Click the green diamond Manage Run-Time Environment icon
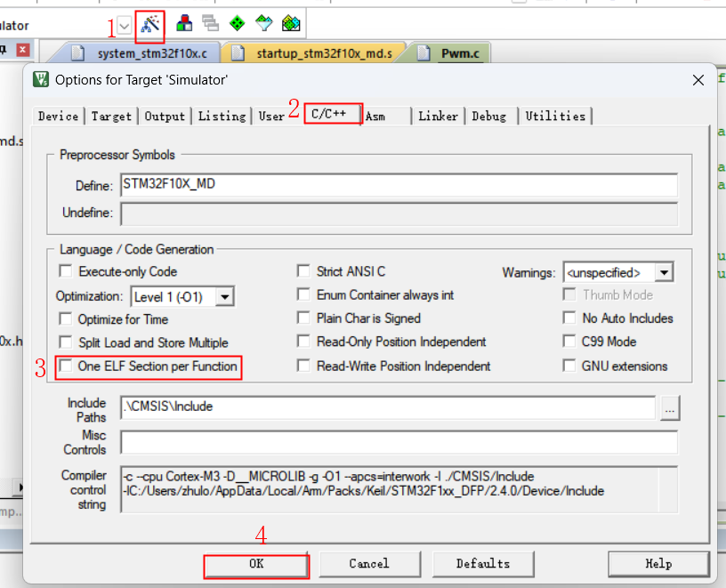Viewport: 726px width, 588px height. (238, 24)
